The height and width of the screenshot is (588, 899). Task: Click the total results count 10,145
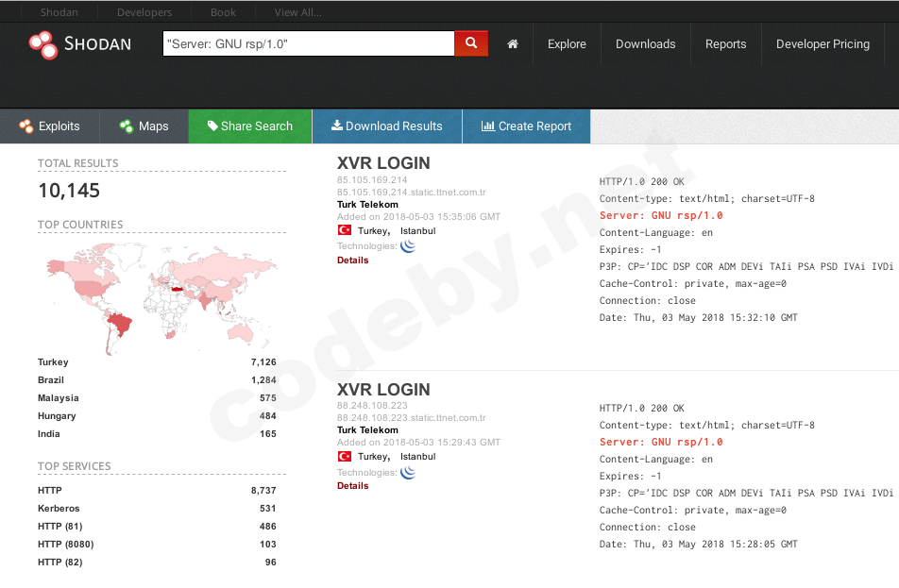(x=69, y=191)
